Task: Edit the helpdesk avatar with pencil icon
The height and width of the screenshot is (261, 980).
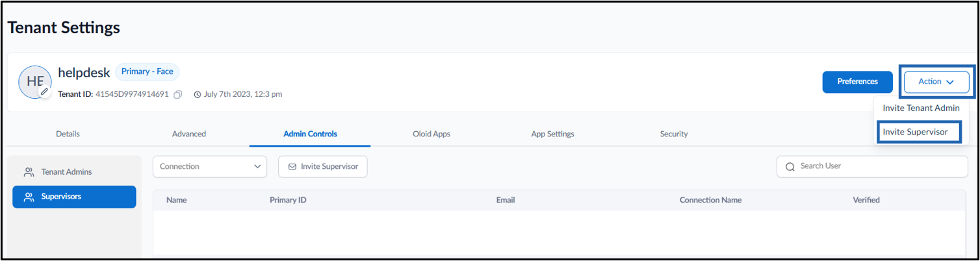Action: [44, 92]
